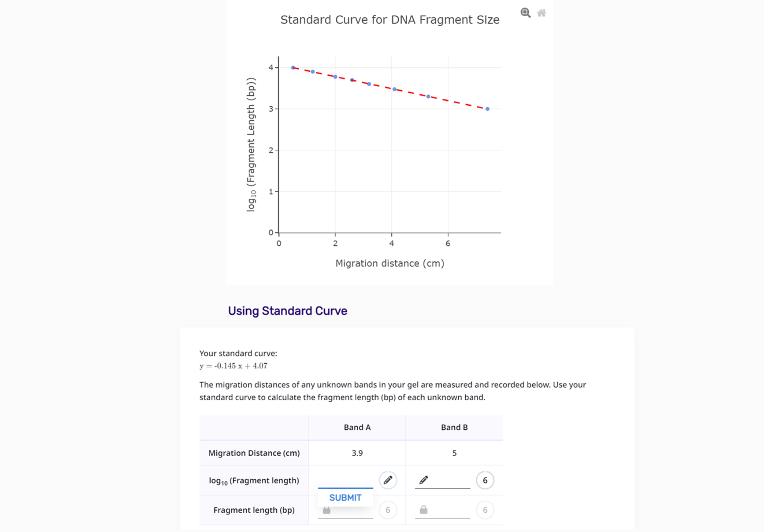Image resolution: width=764 pixels, height=532 pixels.
Task: Click the Migration Distance 3.9 cell
Action: (x=357, y=453)
